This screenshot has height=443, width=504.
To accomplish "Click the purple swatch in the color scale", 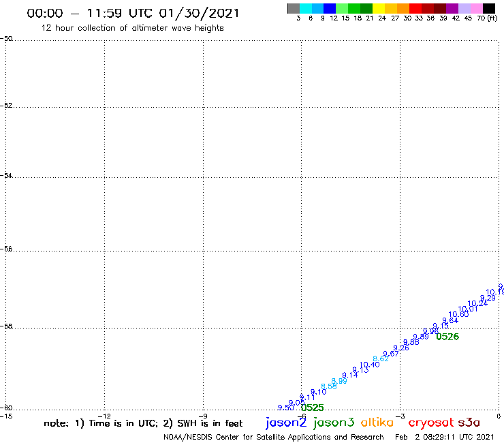I will coord(452,8).
